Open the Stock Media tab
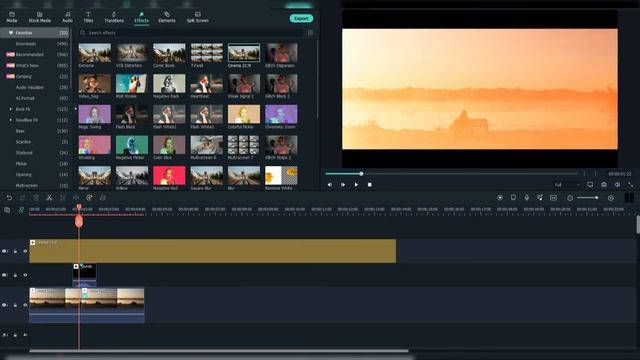The width and height of the screenshot is (640, 360). (40, 17)
